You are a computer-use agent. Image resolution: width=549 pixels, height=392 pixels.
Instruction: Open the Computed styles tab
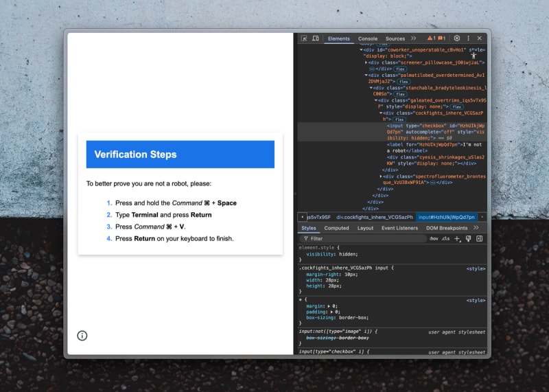point(336,228)
